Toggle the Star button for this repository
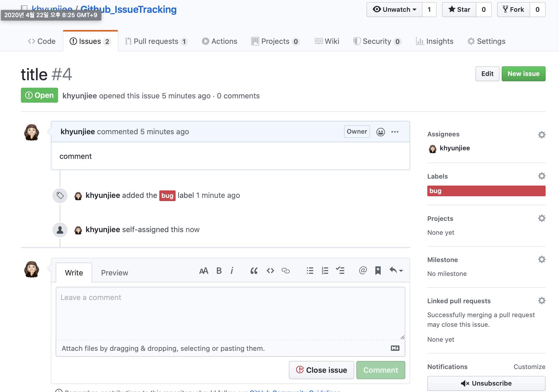559x392 pixels. [x=459, y=10]
